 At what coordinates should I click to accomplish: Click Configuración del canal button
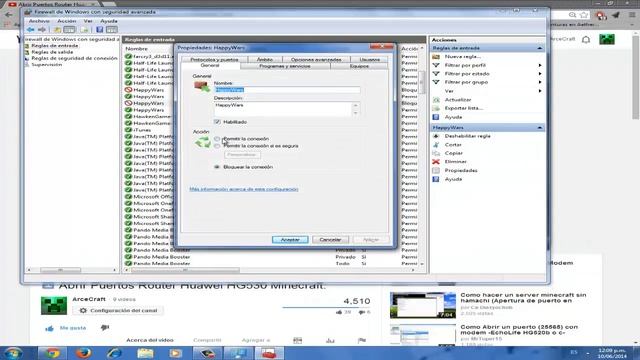[x=118, y=311]
